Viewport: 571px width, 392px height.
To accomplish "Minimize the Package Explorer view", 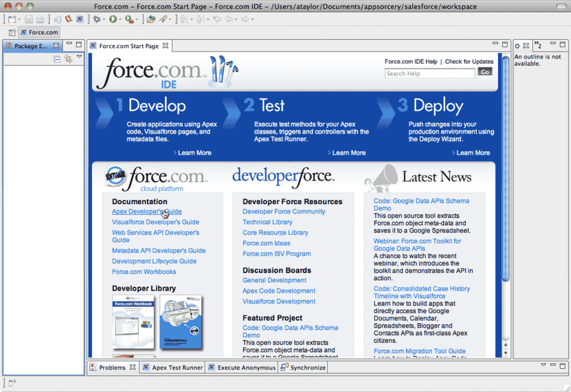I will coord(69,44).
